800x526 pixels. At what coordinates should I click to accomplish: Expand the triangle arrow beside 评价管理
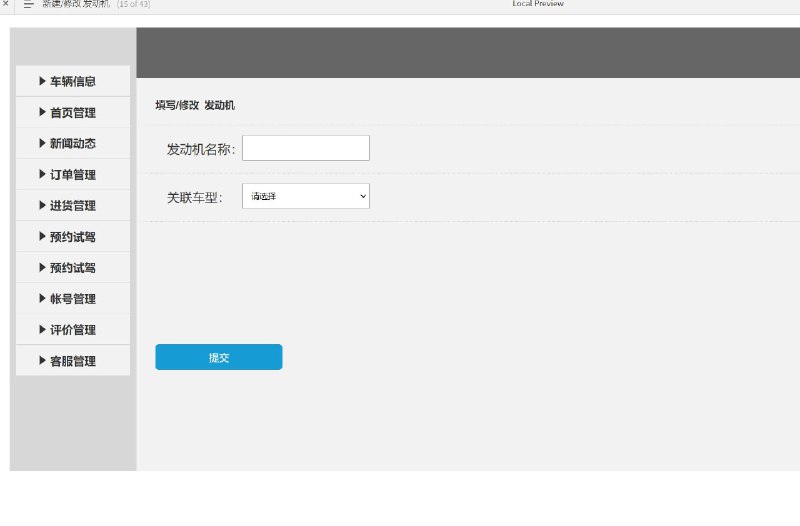point(42,329)
